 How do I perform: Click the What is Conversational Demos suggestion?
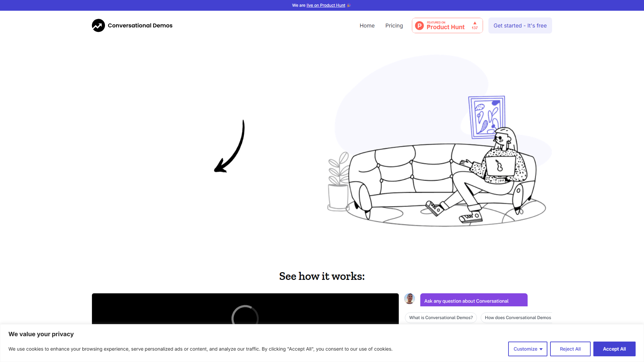[441, 317]
